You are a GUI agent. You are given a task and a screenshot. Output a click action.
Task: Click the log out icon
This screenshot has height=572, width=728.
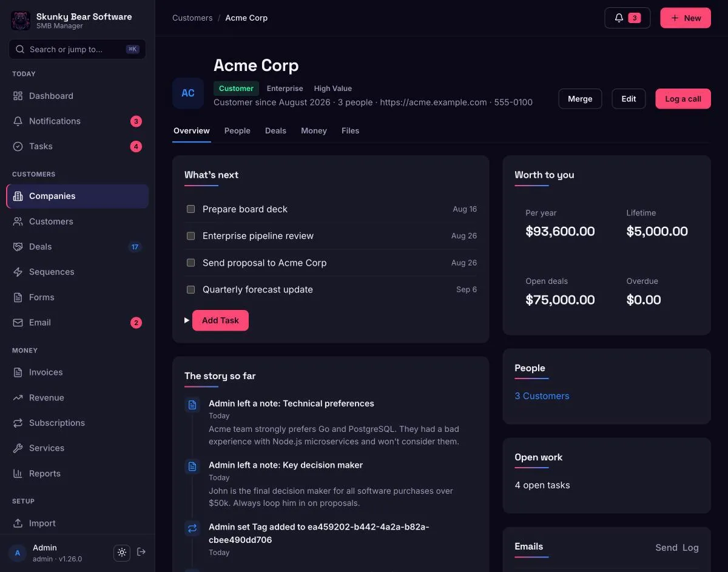141,552
